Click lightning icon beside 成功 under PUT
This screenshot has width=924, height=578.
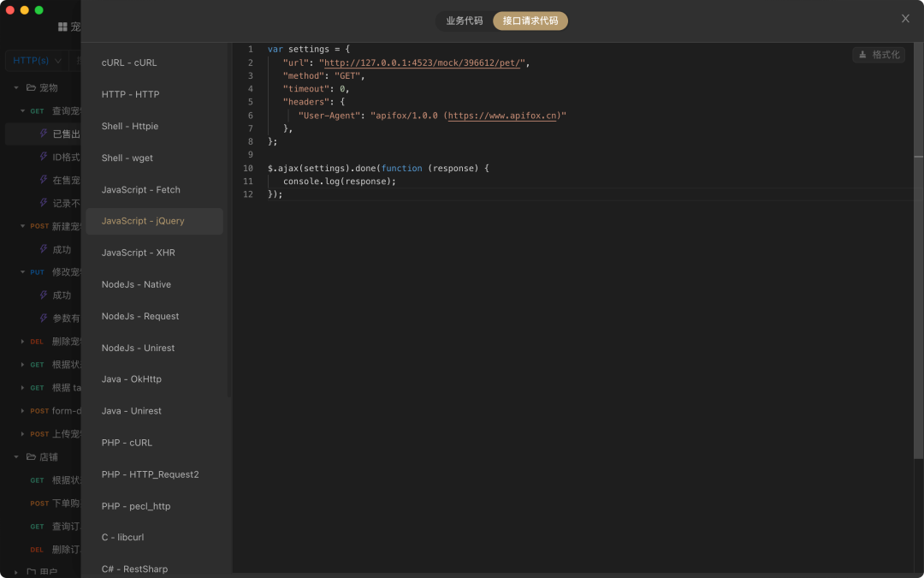[x=43, y=295]
